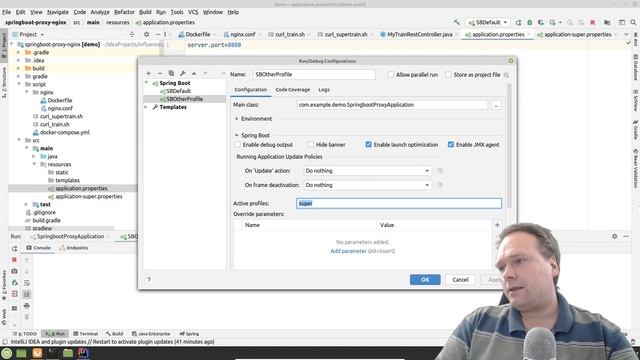The height and width of the screenshot is (360, 640).
Task: Open SBDefault run configuration selector
Action: pyautogui.click(x=488, y=22)
